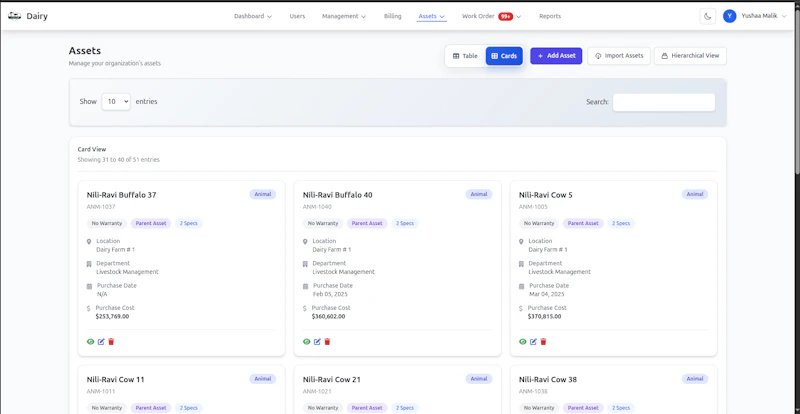Click the user avatar Y circle
800x414 pixels.
(730, 16)
